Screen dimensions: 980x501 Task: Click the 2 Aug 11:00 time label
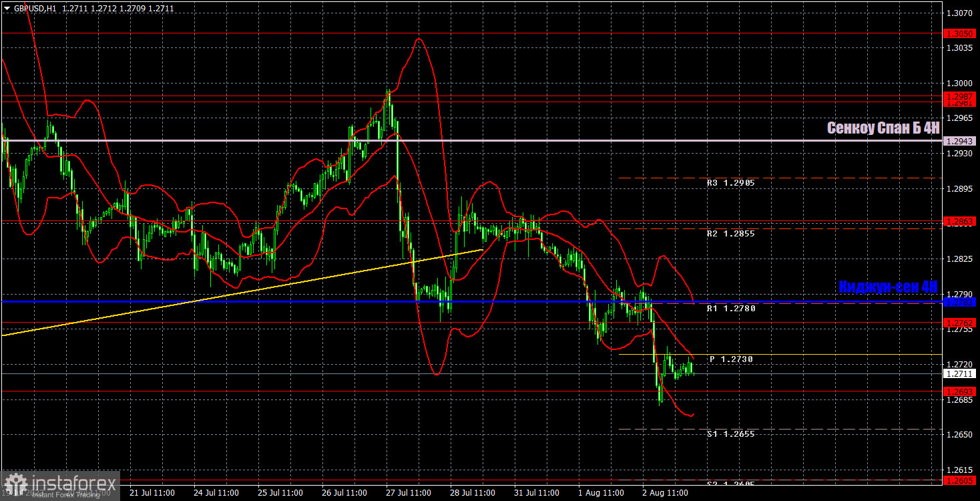click(666, 493)
